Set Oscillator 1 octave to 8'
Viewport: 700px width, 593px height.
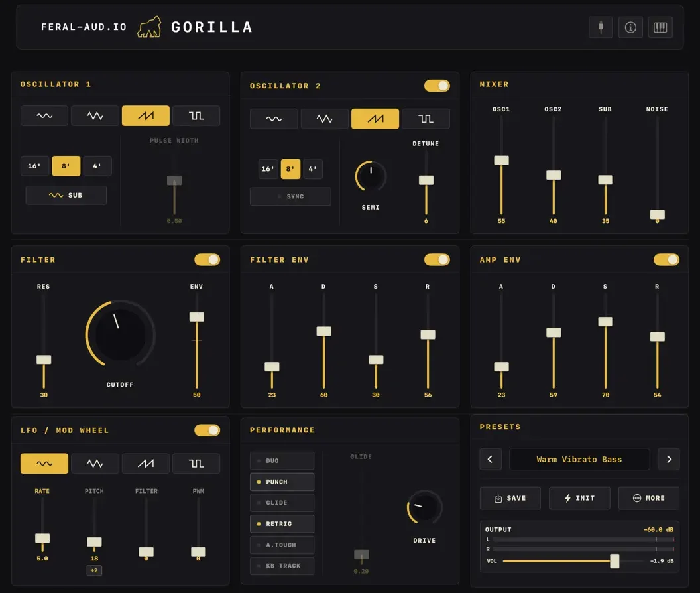(66, 166)
